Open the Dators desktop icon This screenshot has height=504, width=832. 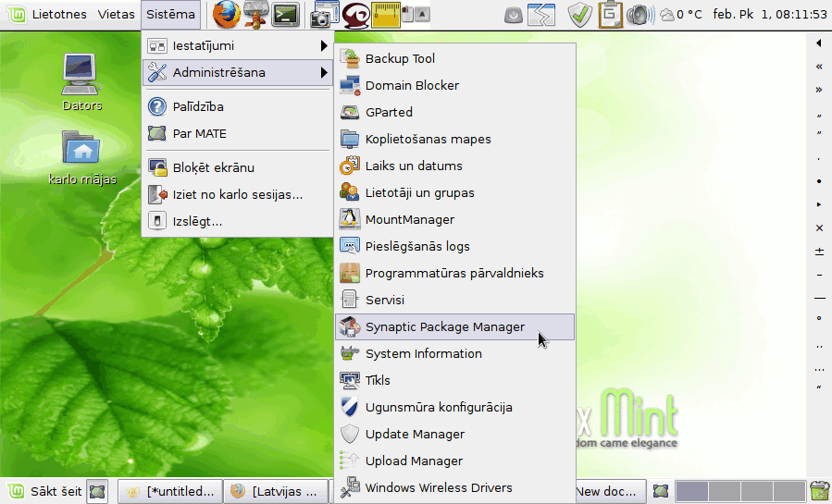coord(81,82)
